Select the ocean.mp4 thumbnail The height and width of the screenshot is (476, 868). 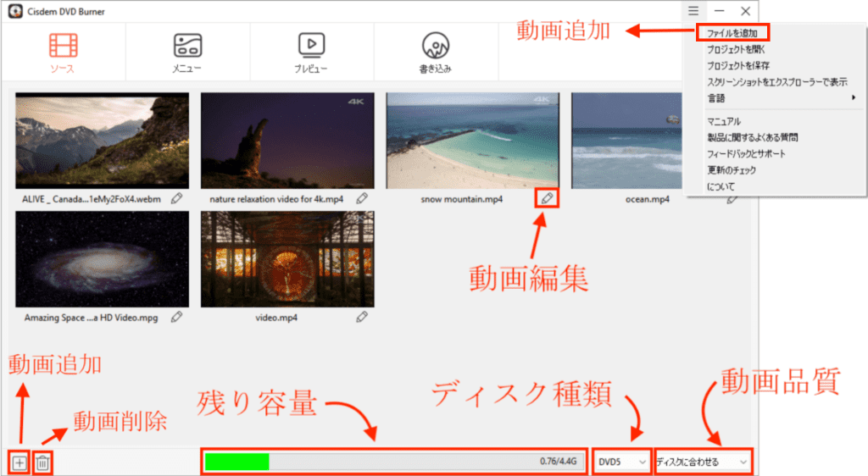tap(626, 141)
